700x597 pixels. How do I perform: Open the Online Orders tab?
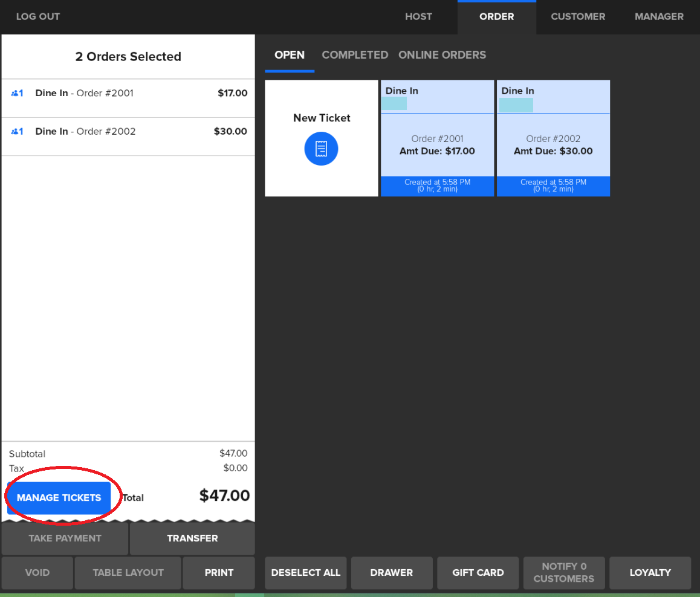tap(442, 55)
